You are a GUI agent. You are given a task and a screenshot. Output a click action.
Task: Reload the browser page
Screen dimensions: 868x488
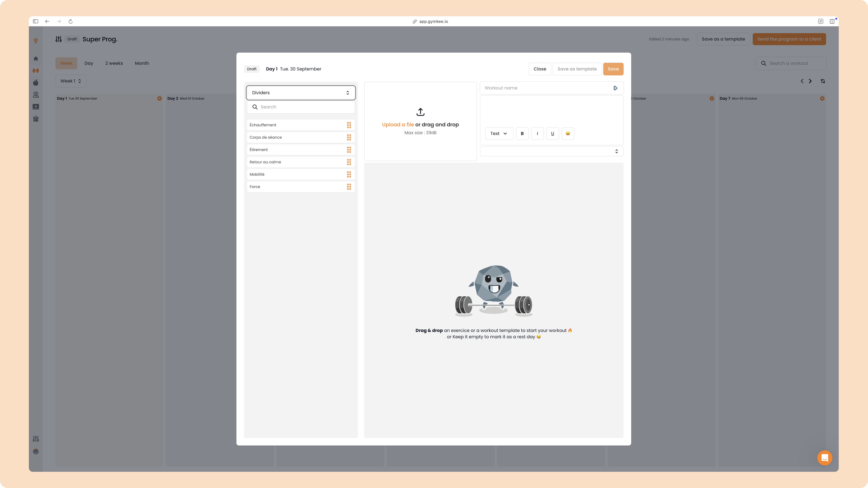(70, 21)
